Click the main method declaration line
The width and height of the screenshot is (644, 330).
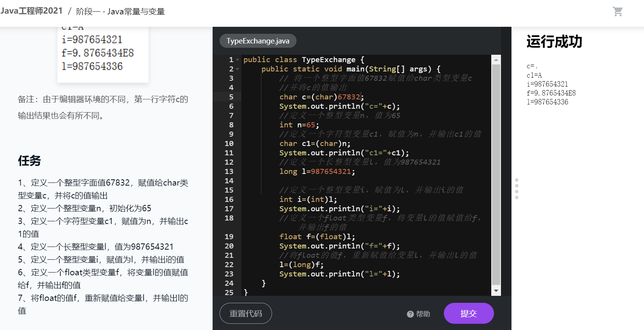tap(351, 69)
